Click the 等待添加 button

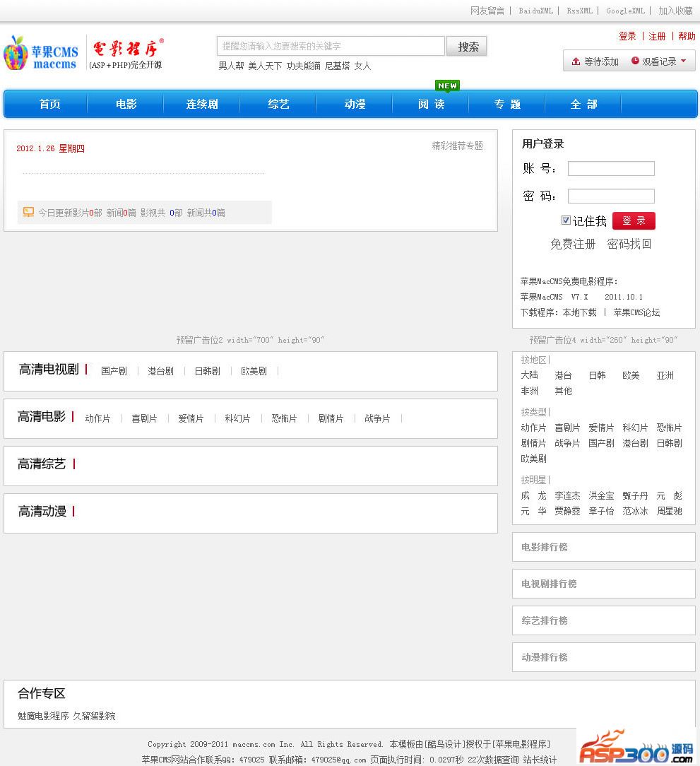[595, 61]
